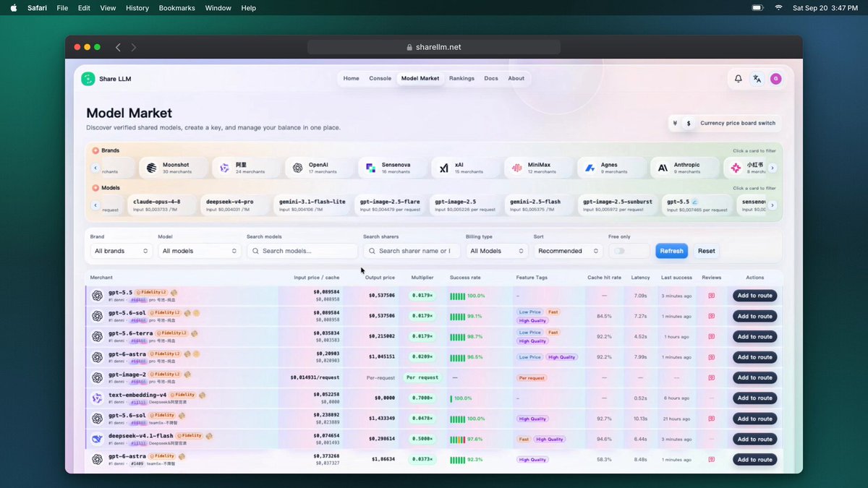Open reviews for the gpt-5.5 row
The image size is (868, 488).
pyautogui.click(x=711, y=296)
